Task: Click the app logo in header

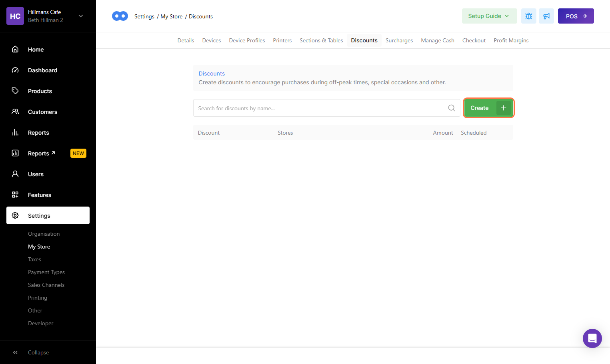Action: click(120, 16)
